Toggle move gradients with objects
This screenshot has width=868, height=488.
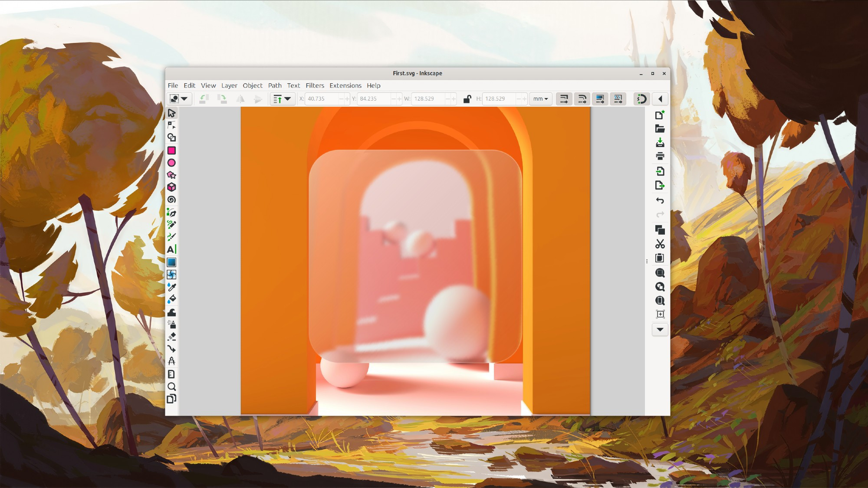[600, 99]
